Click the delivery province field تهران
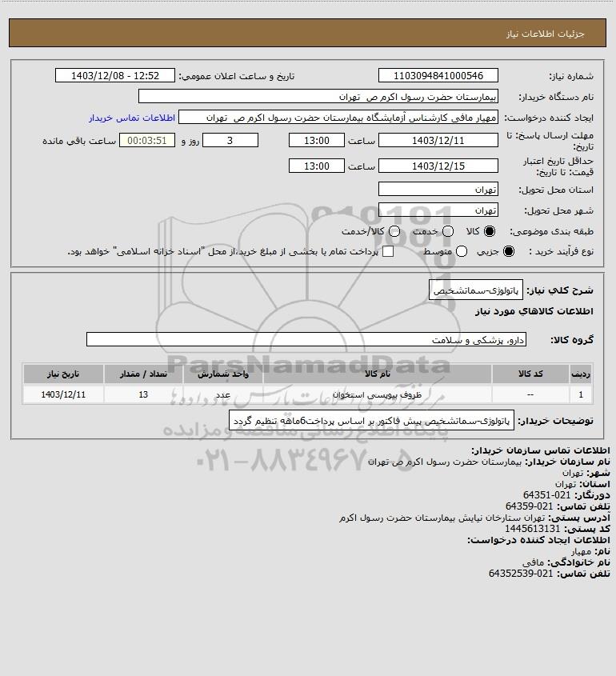This screenshot has width=616, height=676. pyautogui.click(x=438, y=189)
